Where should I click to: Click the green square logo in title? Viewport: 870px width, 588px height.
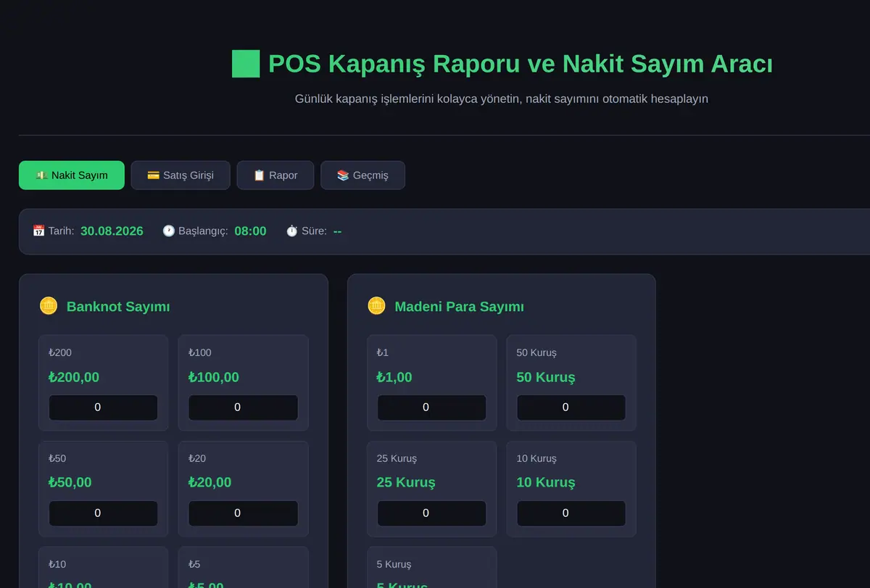(x=246, y=64)
